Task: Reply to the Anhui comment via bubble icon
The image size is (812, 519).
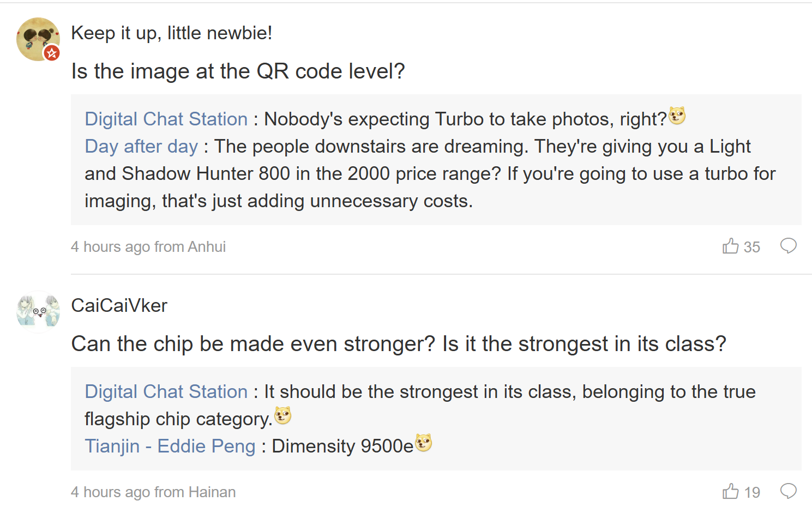Action: (x=788, y=246)
